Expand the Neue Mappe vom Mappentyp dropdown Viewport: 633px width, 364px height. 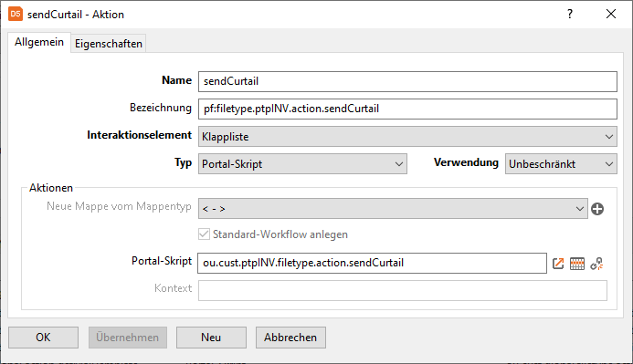(393, 209)
